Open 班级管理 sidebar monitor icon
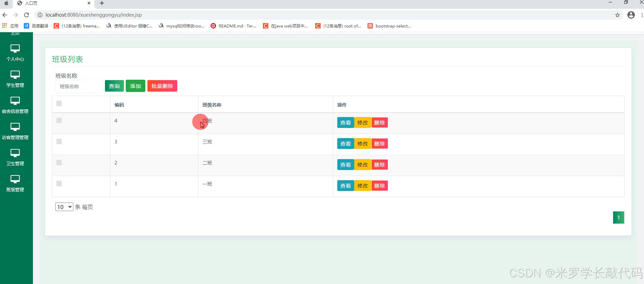The width and height of the screenshot is (644, 284). pyautogui.click(x=15, y=179)
